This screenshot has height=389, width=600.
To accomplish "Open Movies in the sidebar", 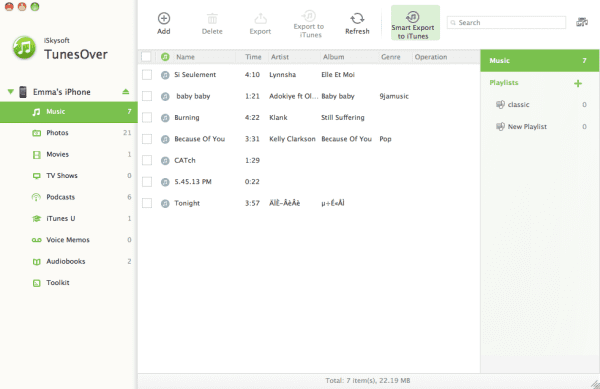I will 68,155.
